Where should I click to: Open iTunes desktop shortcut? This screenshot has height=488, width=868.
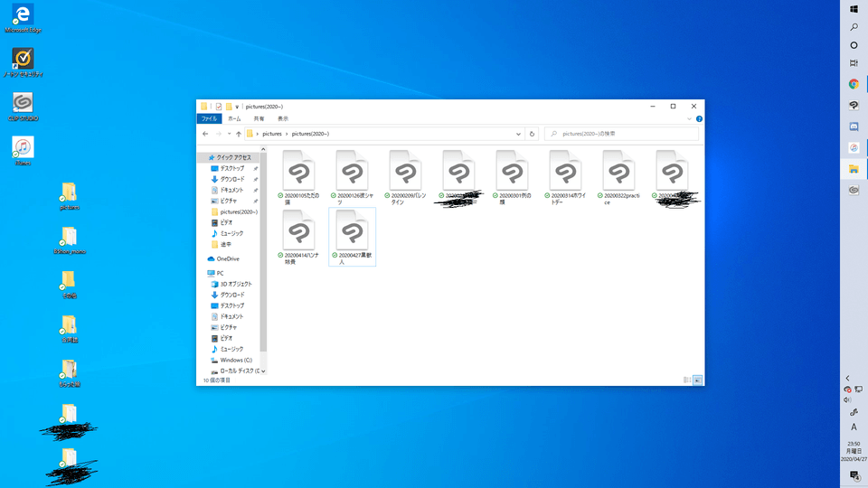(x=23, y=147)
